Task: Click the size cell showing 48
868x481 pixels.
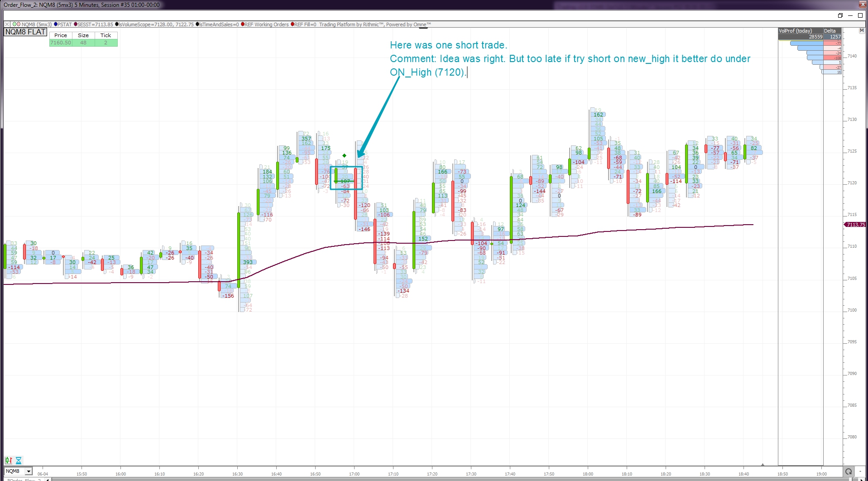Action: [x=83, y=43]
